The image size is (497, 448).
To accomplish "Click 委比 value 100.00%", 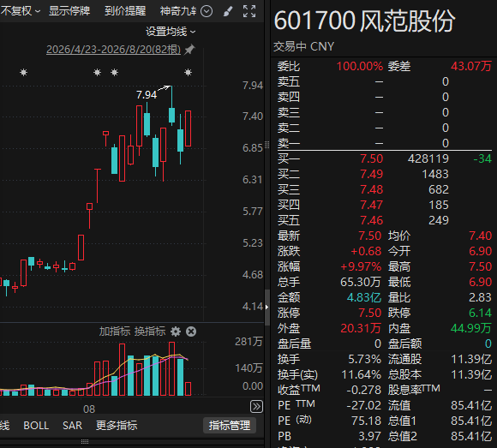I will pyautogui.click(x=359, y=67).
